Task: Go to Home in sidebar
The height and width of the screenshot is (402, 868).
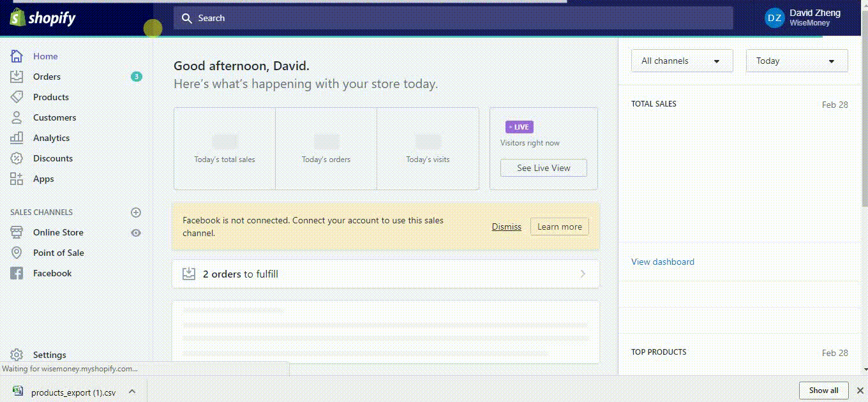Action: [x=45, y=56]
